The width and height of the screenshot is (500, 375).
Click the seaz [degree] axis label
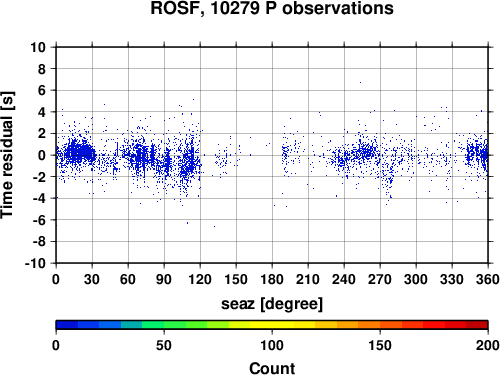click(x=272, y=304)
